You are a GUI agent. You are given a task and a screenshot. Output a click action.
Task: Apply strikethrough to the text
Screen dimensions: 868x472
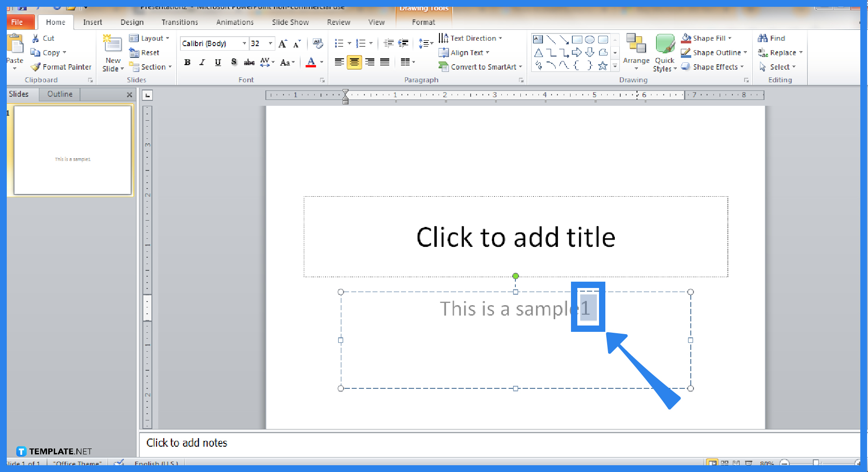(x=249, y=62)
